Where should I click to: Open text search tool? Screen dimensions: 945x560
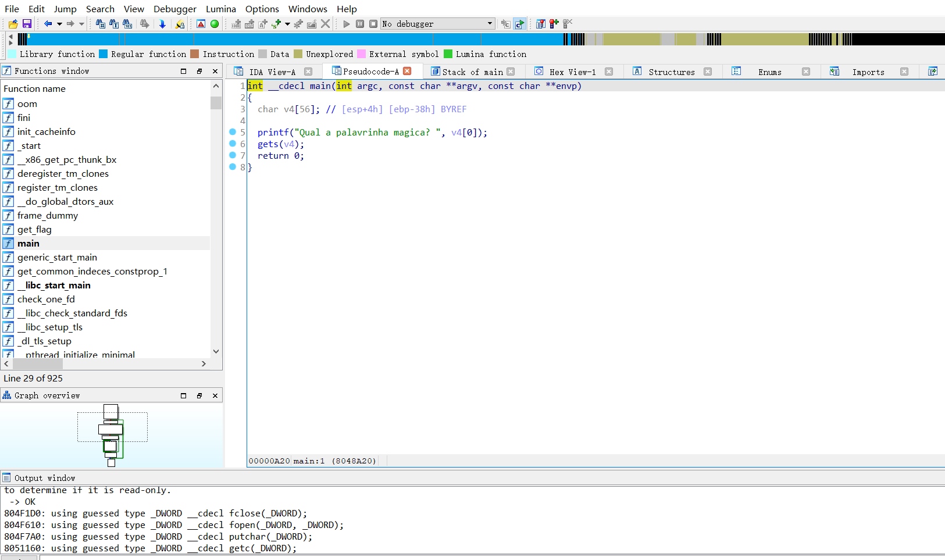tap(114, 24)
